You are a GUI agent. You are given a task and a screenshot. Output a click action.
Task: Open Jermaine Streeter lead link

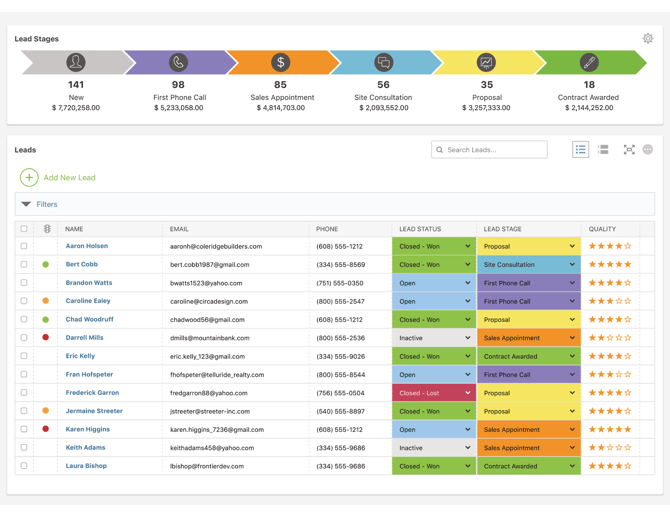[x=94, y=411]
